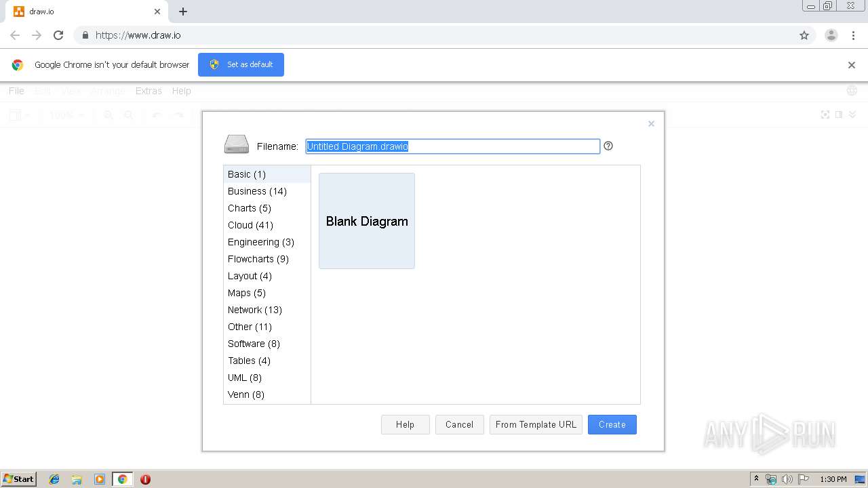
Task: Select Venn (8) category
Action: [267, 394]
